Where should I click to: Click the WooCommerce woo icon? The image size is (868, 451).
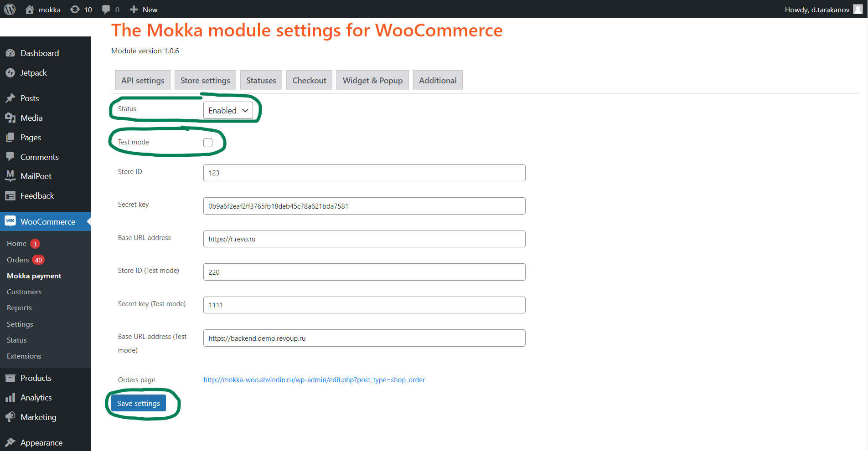(x=10, y=221)
